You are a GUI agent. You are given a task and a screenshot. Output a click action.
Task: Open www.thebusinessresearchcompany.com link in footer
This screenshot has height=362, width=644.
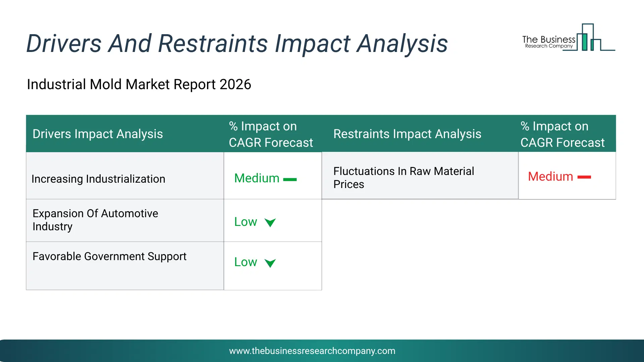point(312,351)
